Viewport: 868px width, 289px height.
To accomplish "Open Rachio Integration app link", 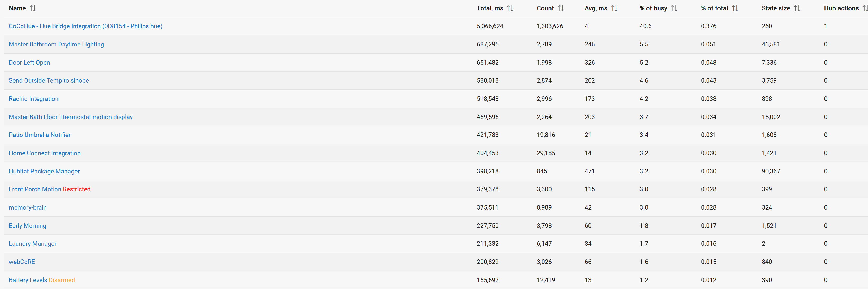I will point(34,99).
